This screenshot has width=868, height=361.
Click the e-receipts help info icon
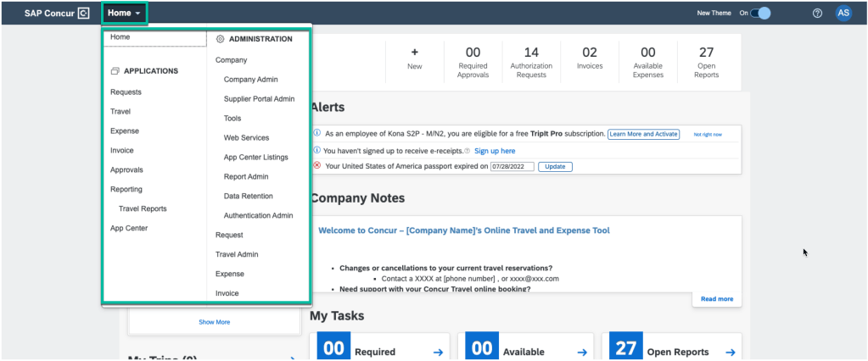(x=468, y=150)
